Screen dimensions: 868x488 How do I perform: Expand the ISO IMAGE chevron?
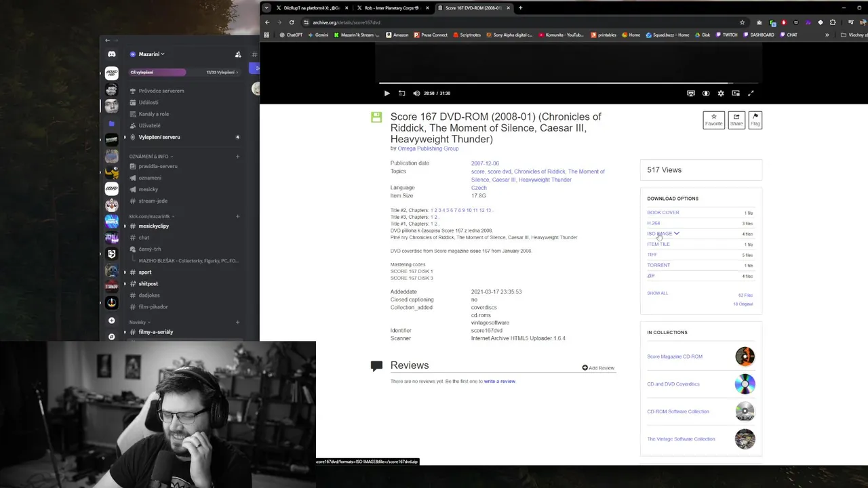(677, 233)
